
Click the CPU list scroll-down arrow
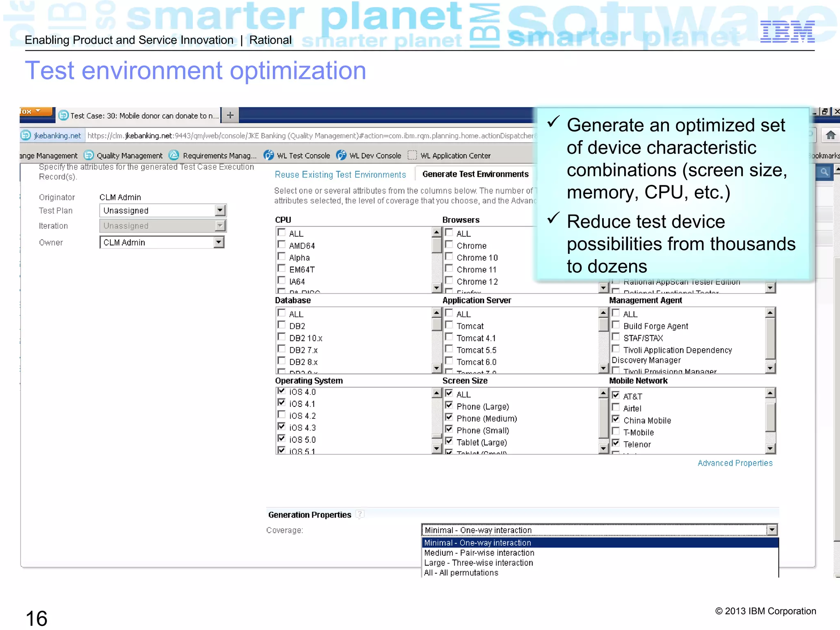(x=436, y=288)
